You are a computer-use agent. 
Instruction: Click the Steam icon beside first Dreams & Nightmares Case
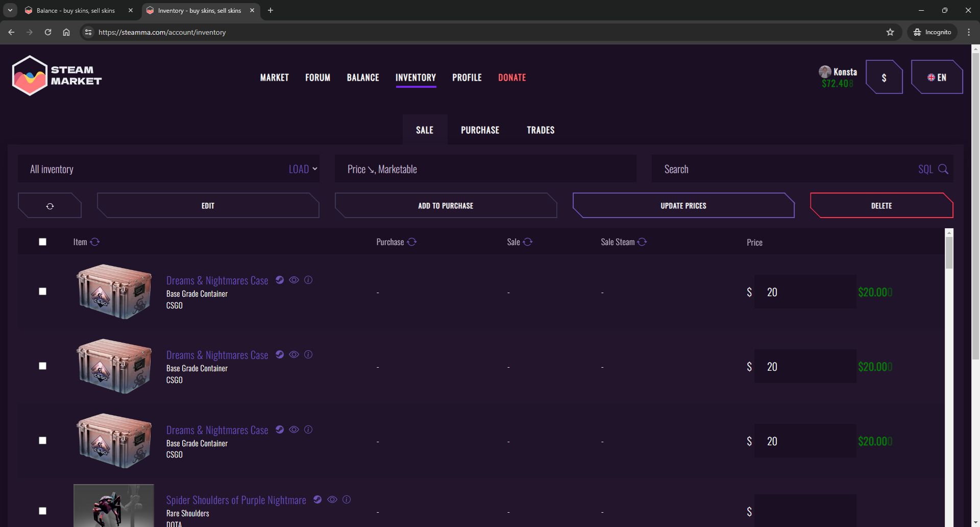[280, 280]
